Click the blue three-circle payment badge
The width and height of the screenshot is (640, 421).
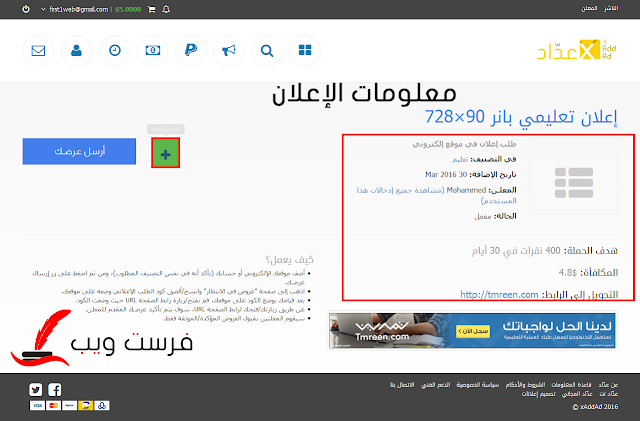tap(102, 405)
